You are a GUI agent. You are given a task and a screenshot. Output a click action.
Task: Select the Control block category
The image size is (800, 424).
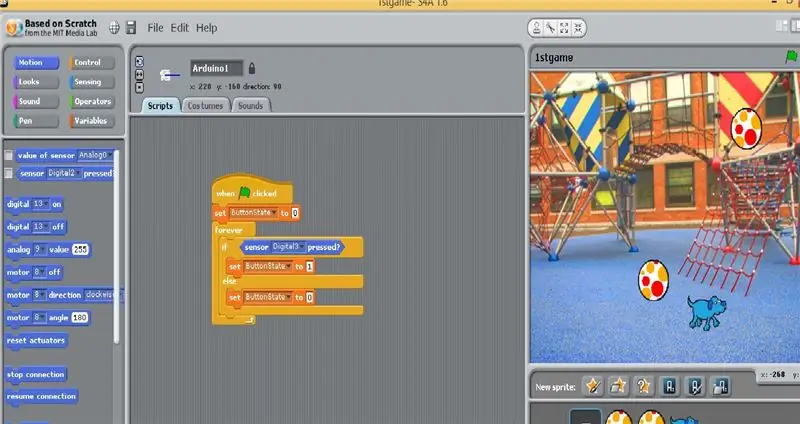(x=92, y=63)
